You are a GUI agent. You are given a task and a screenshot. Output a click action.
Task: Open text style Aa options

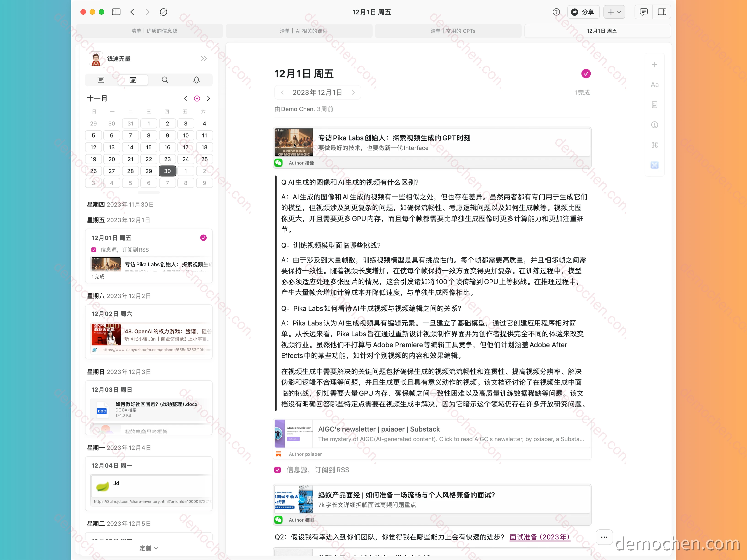(654, 85)
